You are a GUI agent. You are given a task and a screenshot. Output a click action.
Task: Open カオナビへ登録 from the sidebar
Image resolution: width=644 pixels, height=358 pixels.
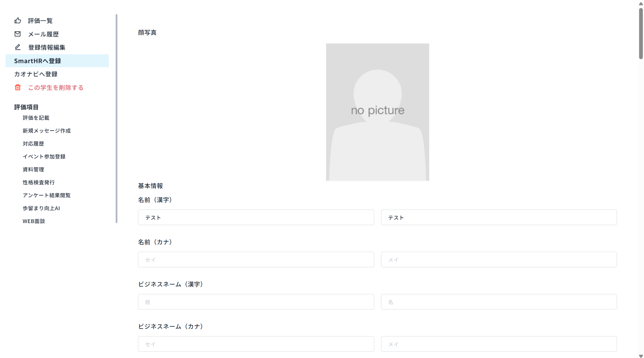click(x=36, y=74)
